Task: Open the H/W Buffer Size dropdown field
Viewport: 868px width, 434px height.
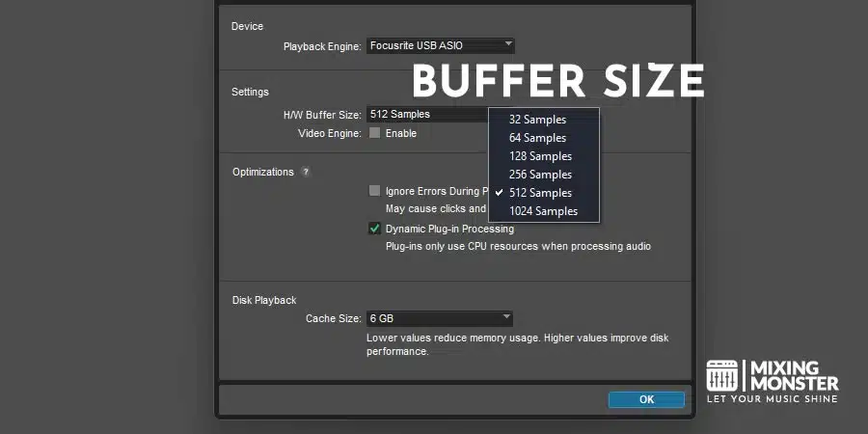Action: pyautogui.click(x=427, y=114)
